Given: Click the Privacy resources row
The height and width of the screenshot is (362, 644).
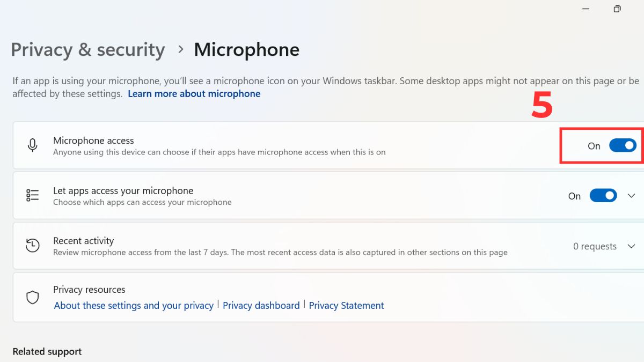Looking at the screenshot, I should [x=268, y=297].
